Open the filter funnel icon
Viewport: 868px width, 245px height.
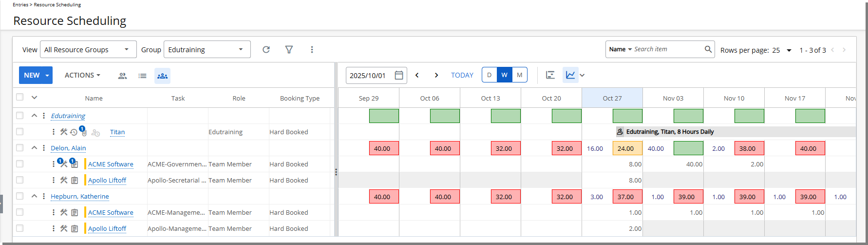[289, 49]
